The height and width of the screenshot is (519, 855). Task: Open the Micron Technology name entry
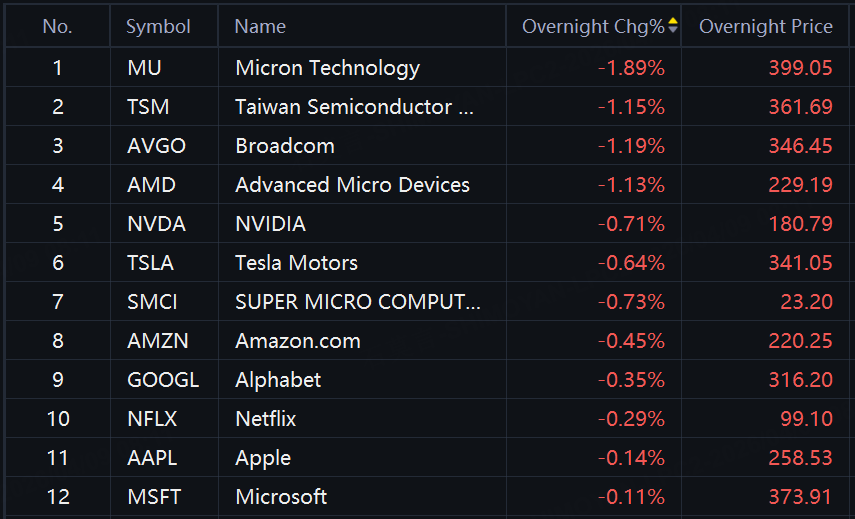pyautogui.click(x=327, y=68)
